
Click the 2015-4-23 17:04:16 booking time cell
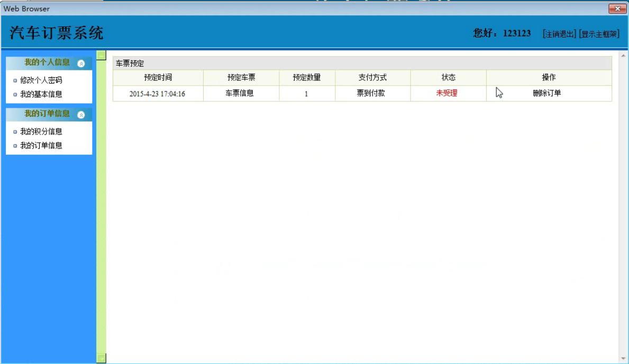coord(157,94)
